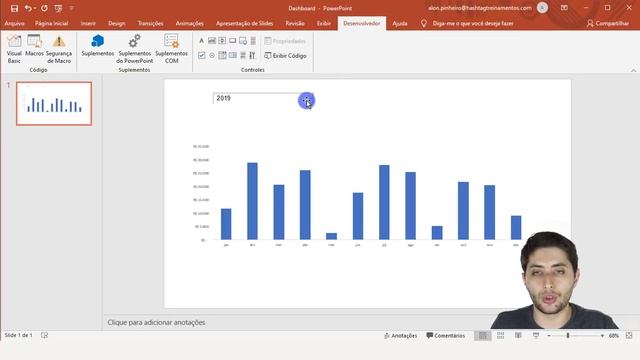Select the Label control (A icon)
Image resolution: width=640 pixels, height=360 pixels.
[x=201, y=41]
